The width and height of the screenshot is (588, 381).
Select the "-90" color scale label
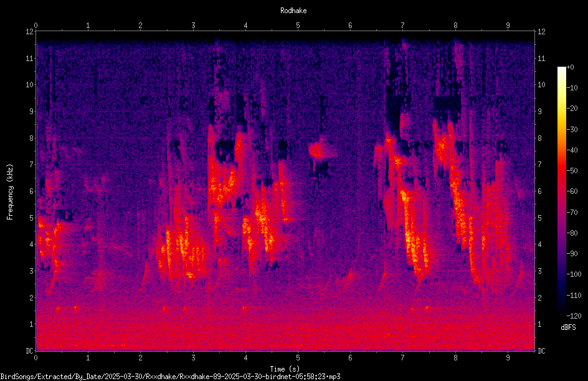[572, 254]
